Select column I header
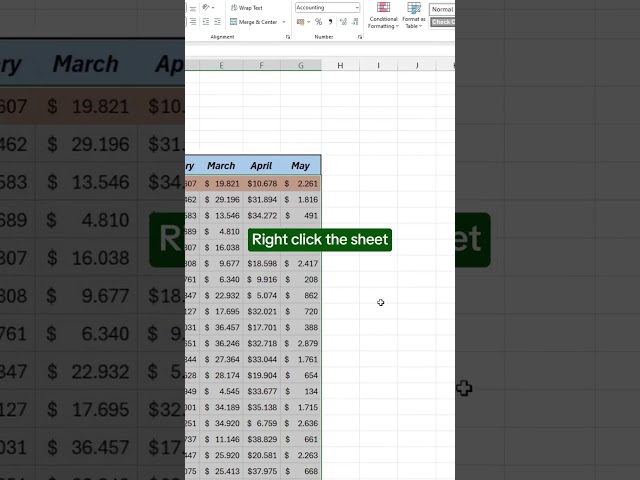640x480 pixels. coord(378,65)
